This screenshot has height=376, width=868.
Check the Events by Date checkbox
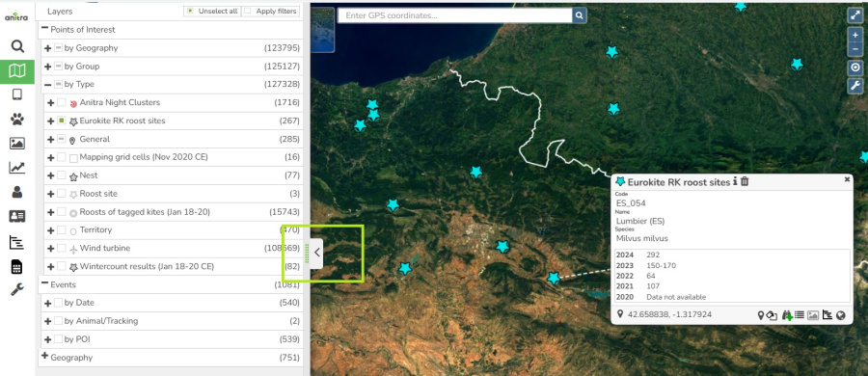pyautogui.click(x=58, y=303)
